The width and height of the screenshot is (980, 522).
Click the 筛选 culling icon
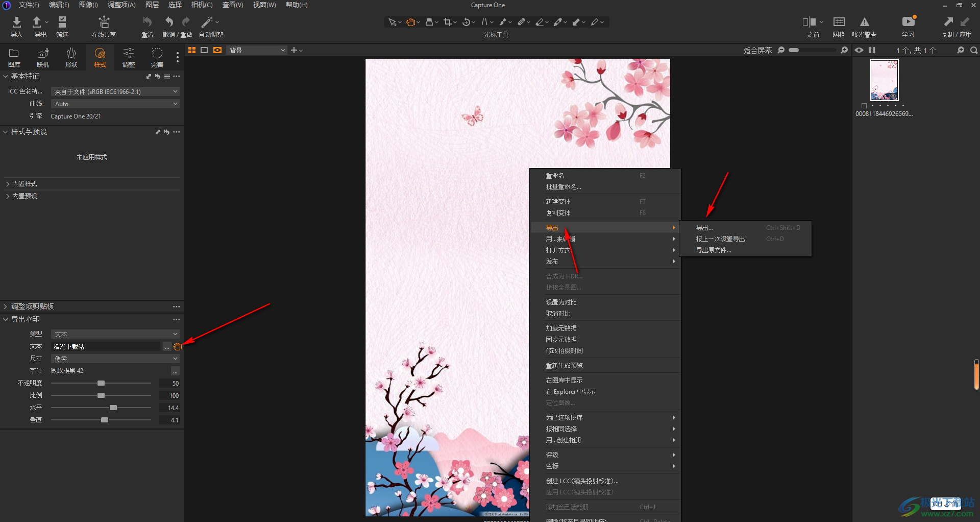(62, 22)
